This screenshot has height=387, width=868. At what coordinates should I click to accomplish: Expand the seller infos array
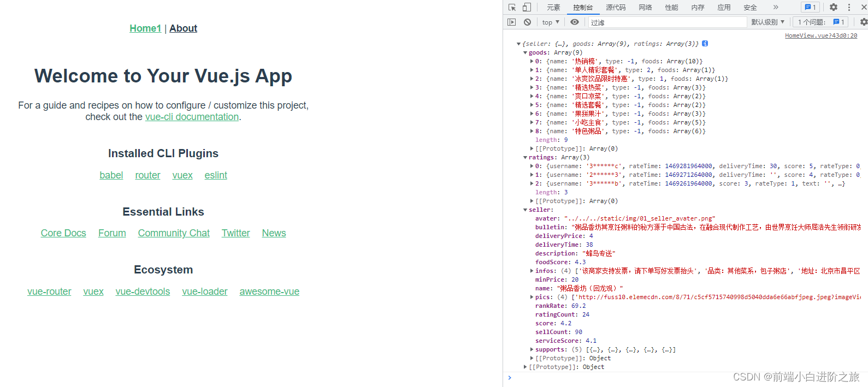(x=532, y=271)
